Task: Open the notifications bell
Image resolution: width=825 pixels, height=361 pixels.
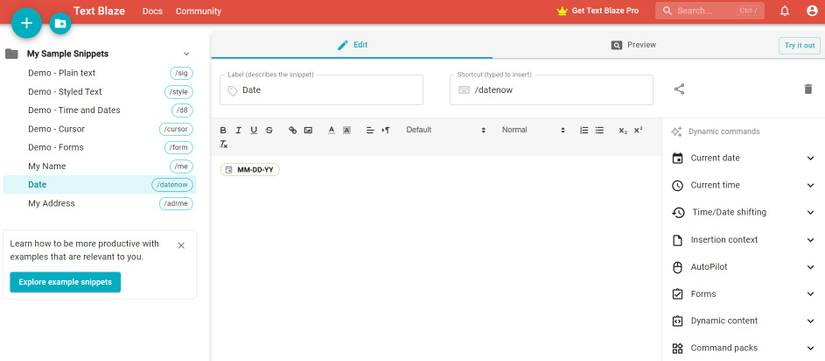Action: pos(784,11)
